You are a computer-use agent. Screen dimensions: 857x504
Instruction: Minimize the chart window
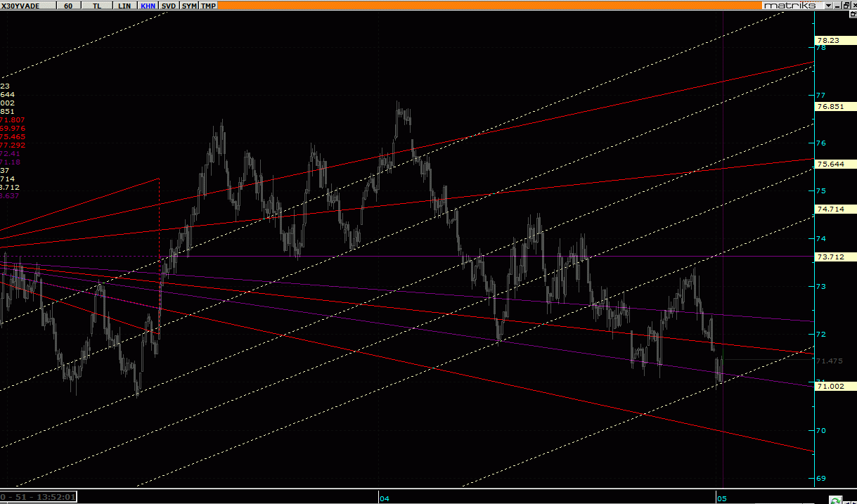pos(837,6)
